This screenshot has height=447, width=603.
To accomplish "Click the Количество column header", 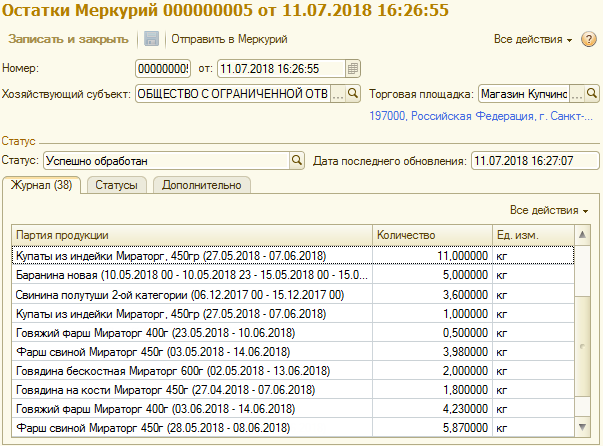I will tap(432, 235).
